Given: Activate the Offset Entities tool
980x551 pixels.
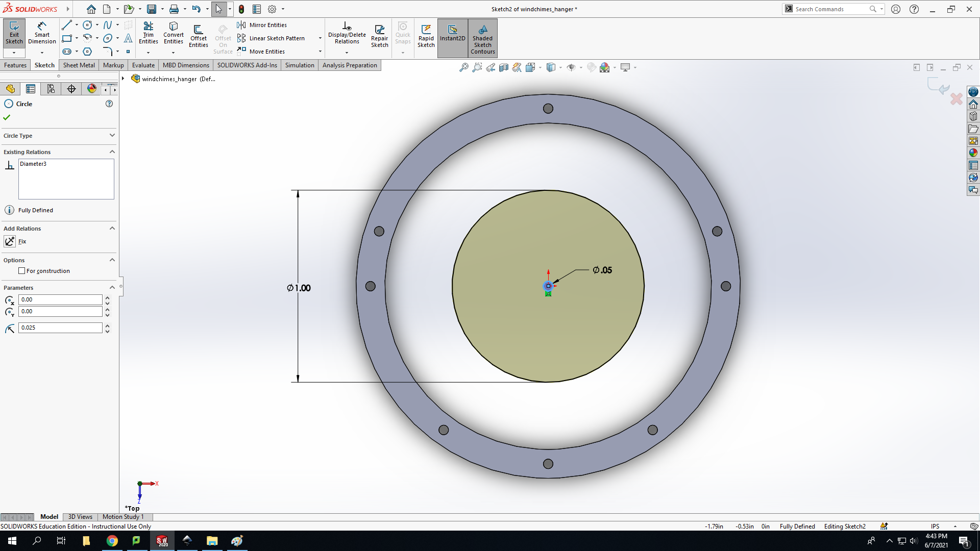Looking at the screenshot, I should tap(198, 36).
